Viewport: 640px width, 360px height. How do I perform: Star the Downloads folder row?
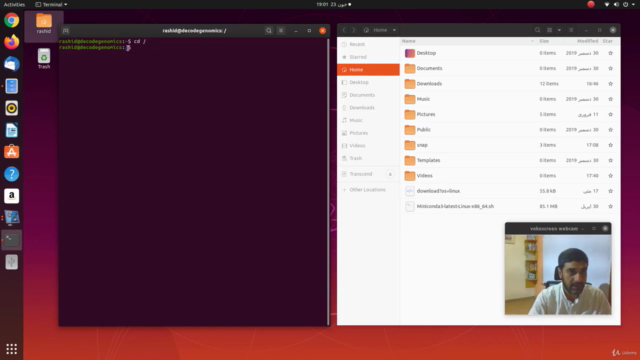coord(611,84)
